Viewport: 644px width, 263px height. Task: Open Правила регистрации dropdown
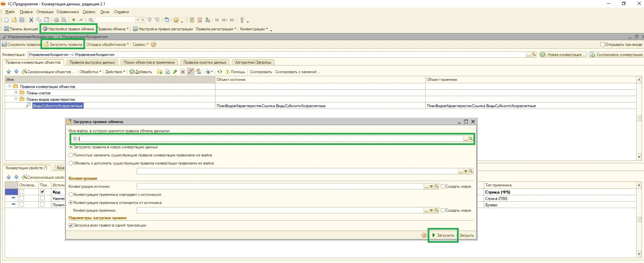tap(216, 29)
